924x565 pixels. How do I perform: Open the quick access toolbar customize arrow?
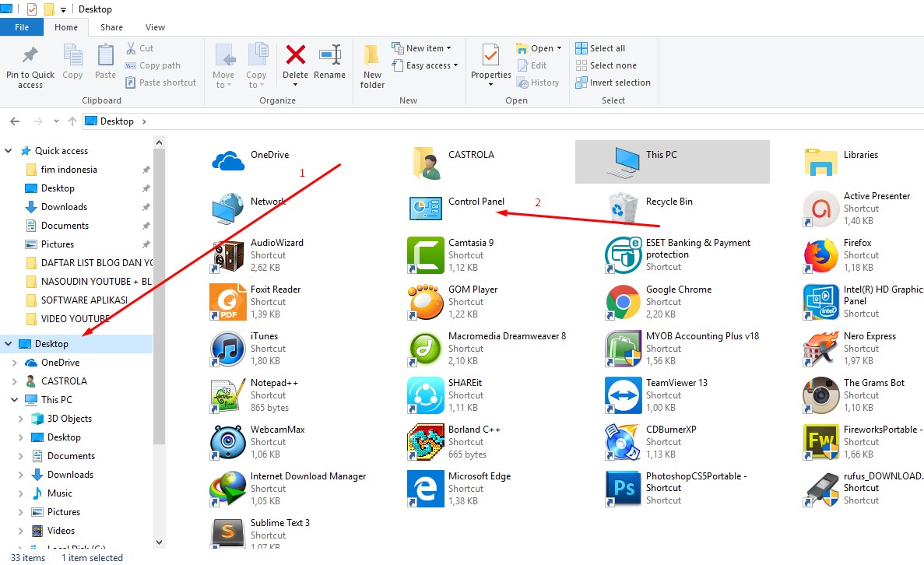63,9
